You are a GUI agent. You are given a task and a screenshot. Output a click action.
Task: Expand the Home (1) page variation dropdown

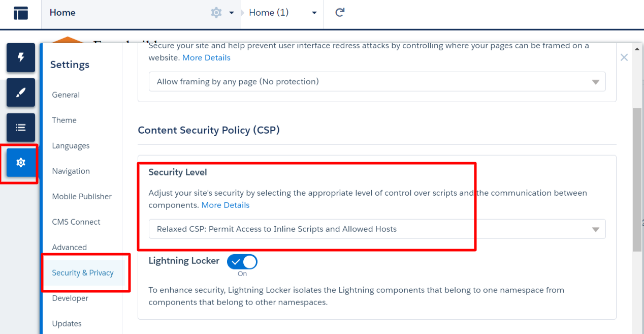point(314,13)
